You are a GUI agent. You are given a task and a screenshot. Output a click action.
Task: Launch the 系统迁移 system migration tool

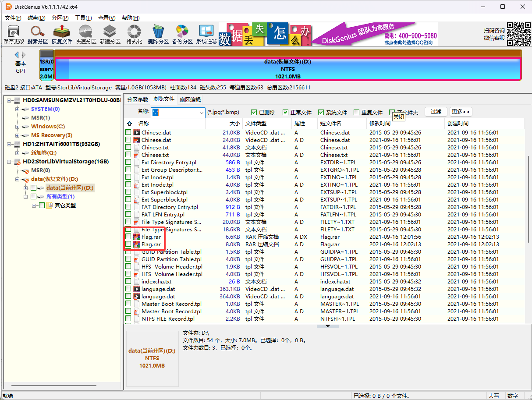206,33
